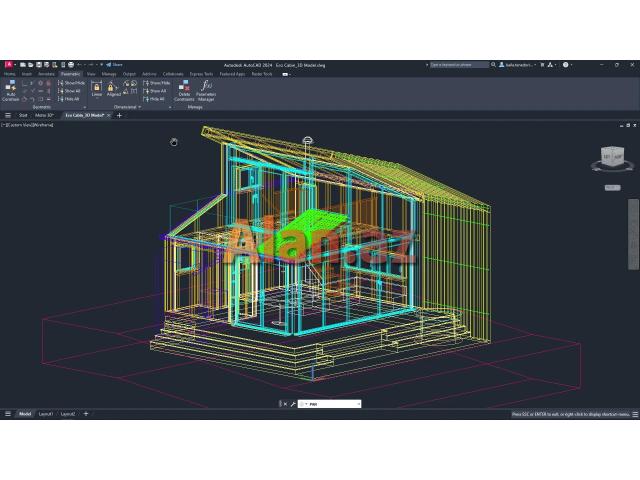Open the Dimensional panel dialog launcher arrow
This screenshot has width=640, height=480.
coord(170,107)
